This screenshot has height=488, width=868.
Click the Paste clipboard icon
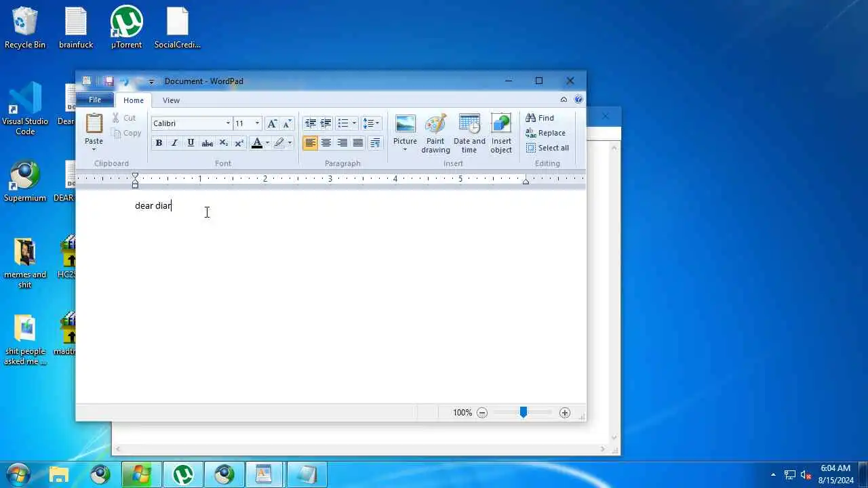(x=94, y=124)
